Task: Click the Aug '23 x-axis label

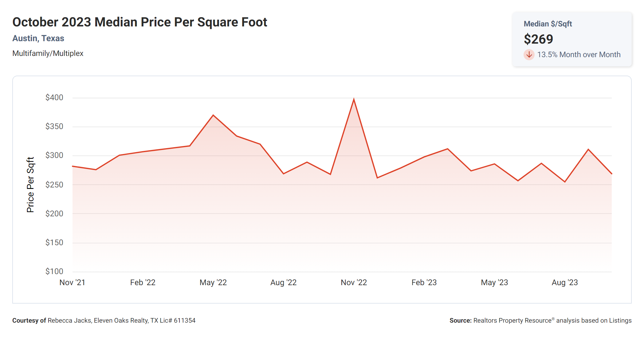Action: tap(565, 282)
